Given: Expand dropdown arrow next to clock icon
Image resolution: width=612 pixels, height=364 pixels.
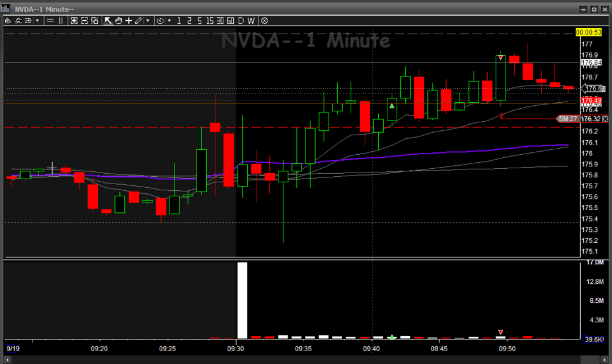Looking at the screenshot, I should point(169,20).
